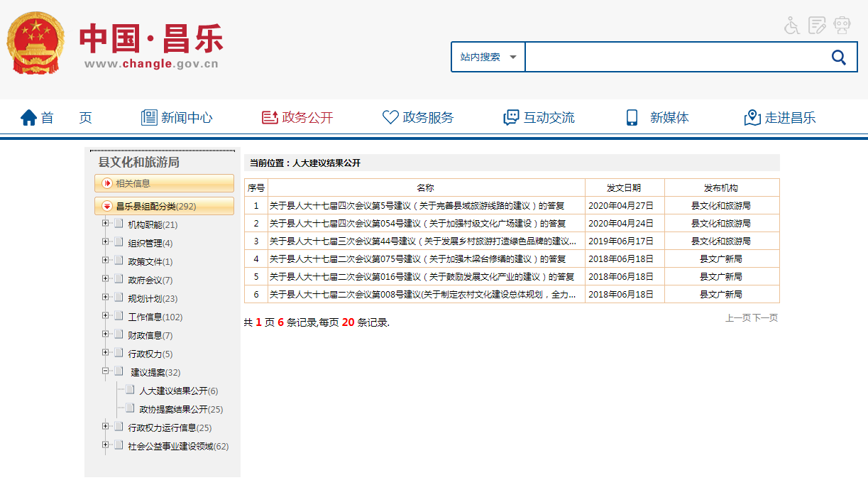Open the 第5号建议 reply about tourism routes
The image size is (868, 490).
[417, 206]
